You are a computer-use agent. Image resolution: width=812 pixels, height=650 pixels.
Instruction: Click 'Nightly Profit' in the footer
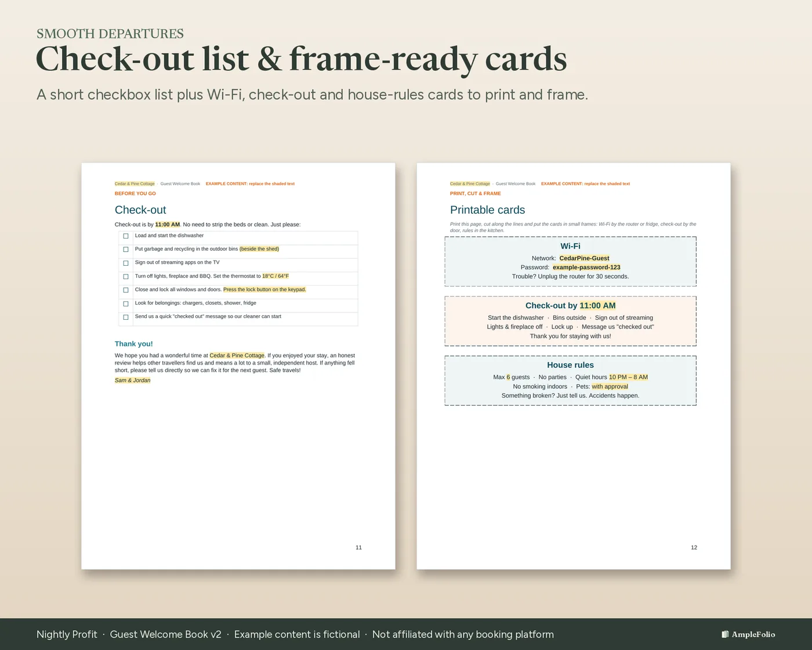67,634
